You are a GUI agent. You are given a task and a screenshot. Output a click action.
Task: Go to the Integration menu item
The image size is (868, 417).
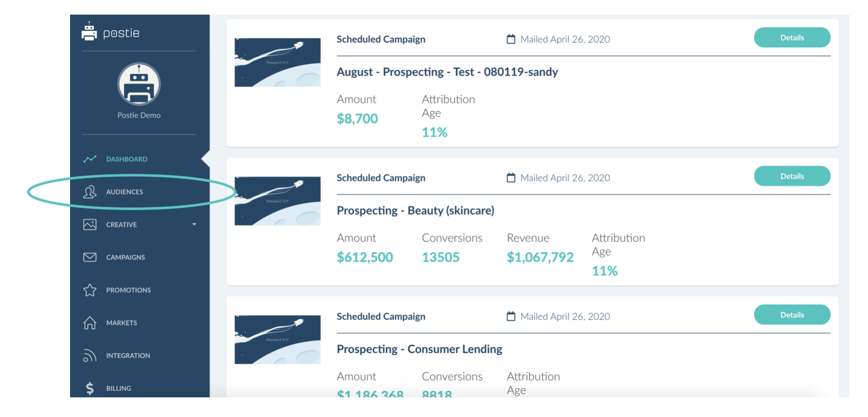pos(128,356)
